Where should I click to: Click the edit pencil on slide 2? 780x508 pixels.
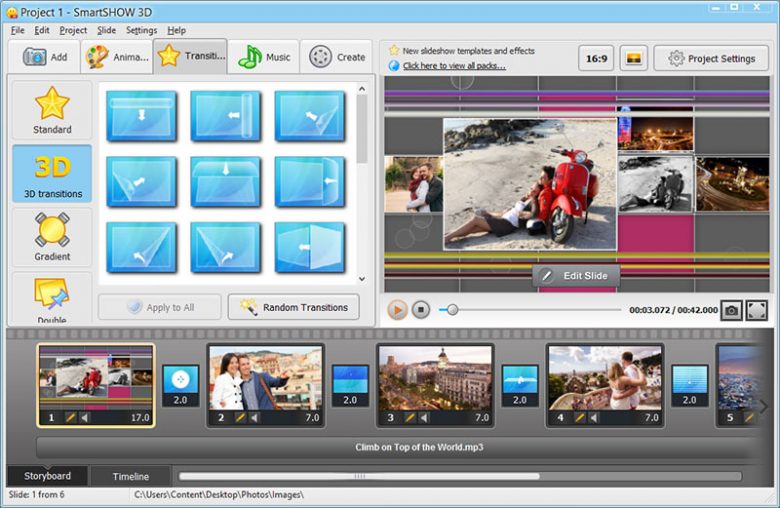240,417
